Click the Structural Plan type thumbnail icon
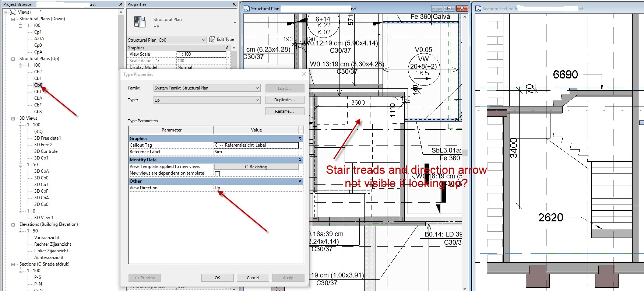 [140, 22]
